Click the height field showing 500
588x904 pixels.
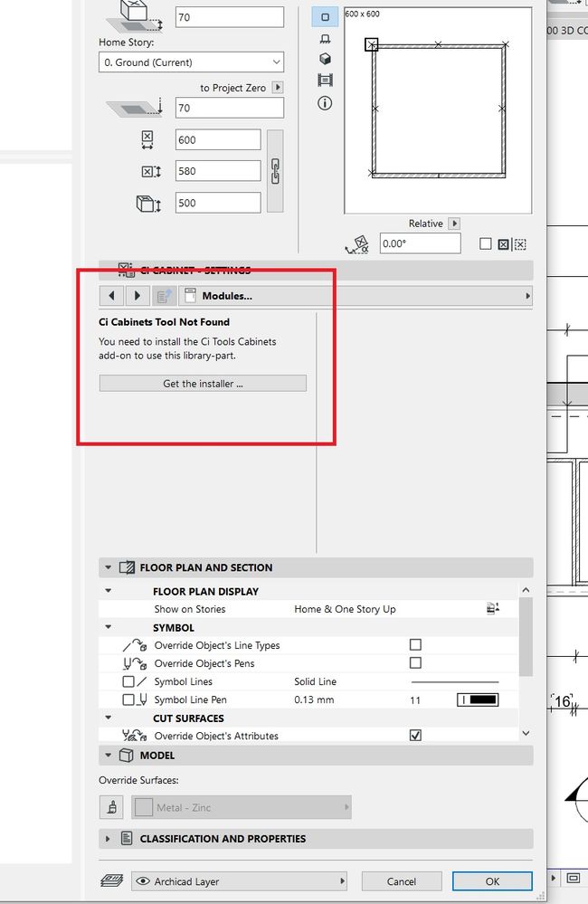point(218,203)
